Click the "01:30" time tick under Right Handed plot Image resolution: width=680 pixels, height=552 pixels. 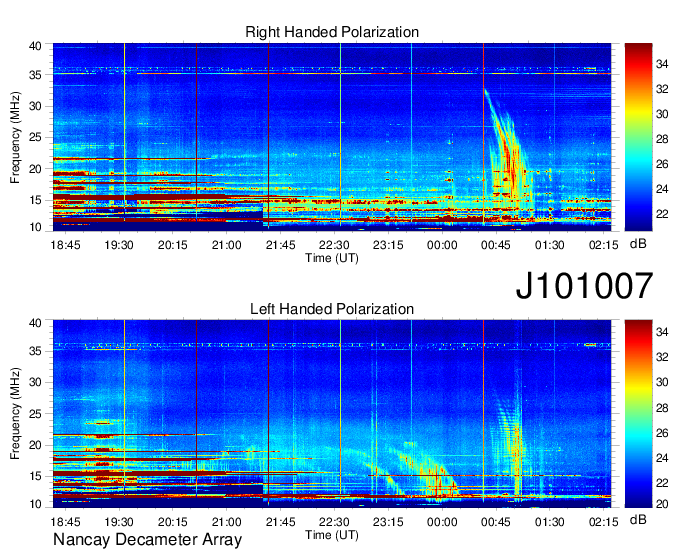pyautogui.click(x=549, y=245)
